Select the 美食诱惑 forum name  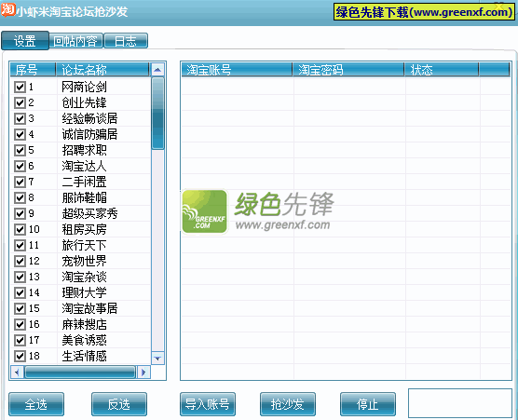tap(84, 341)
